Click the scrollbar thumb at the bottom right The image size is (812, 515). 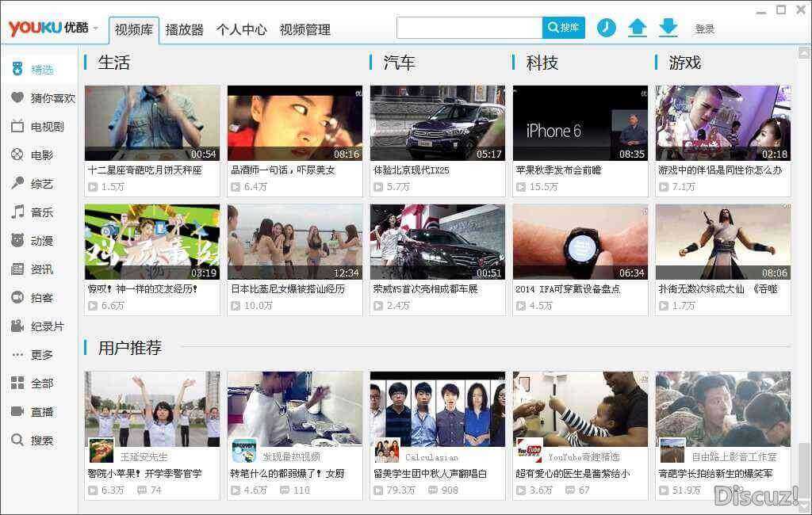click(x=804, y=470)
